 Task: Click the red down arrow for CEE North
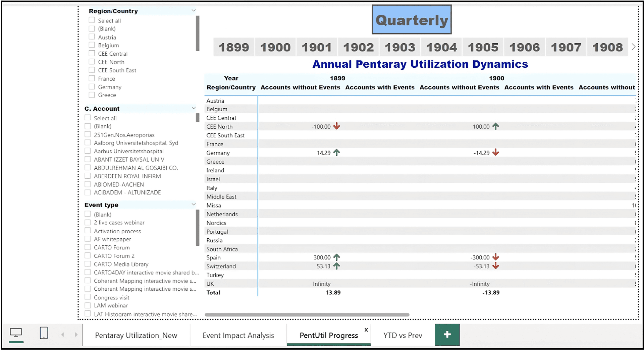pyautogui.click(x=336, y=126)
